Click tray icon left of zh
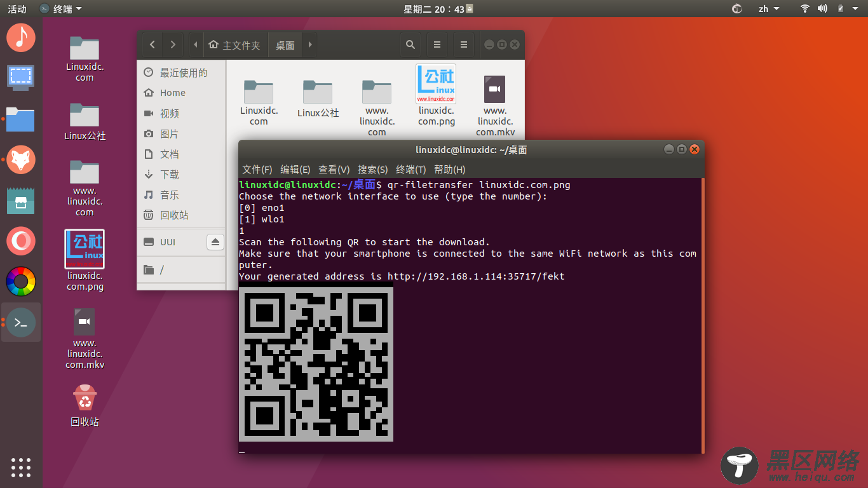Screen dimensions: 868x488 pyautogui.click(x=737, y=9)
